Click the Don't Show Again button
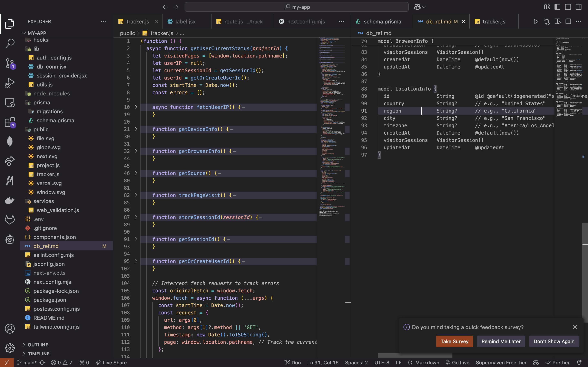This screenshot has width=588, height=367. tap(554, 341)
